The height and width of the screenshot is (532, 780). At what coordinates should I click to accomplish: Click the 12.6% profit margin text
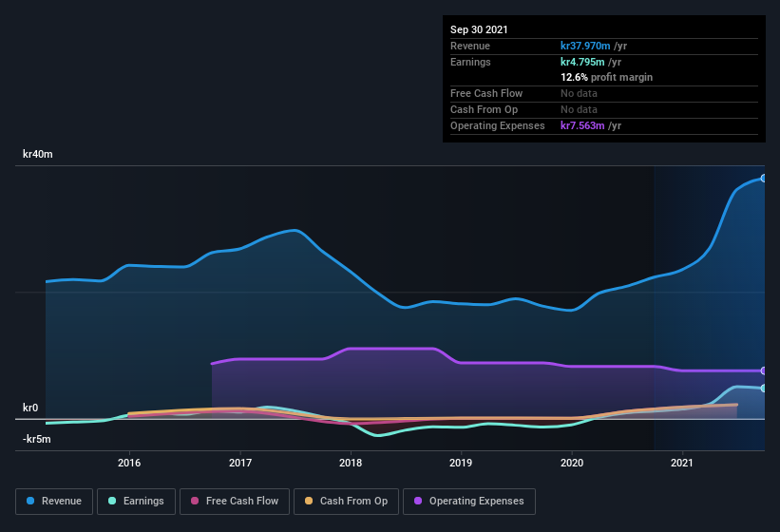[606, 78]
